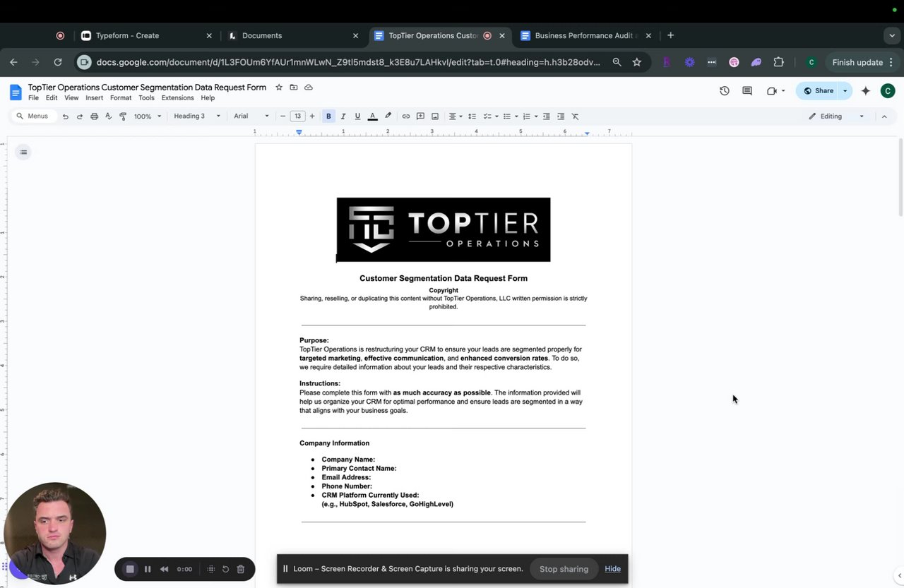Screen dimensions: 904x588
Task: Open the zoom level dropdown
Action: point(148,116)
